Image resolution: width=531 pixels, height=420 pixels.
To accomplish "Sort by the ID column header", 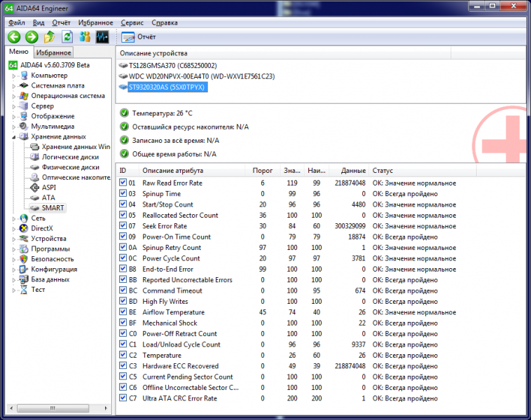I will pos(128,171).
